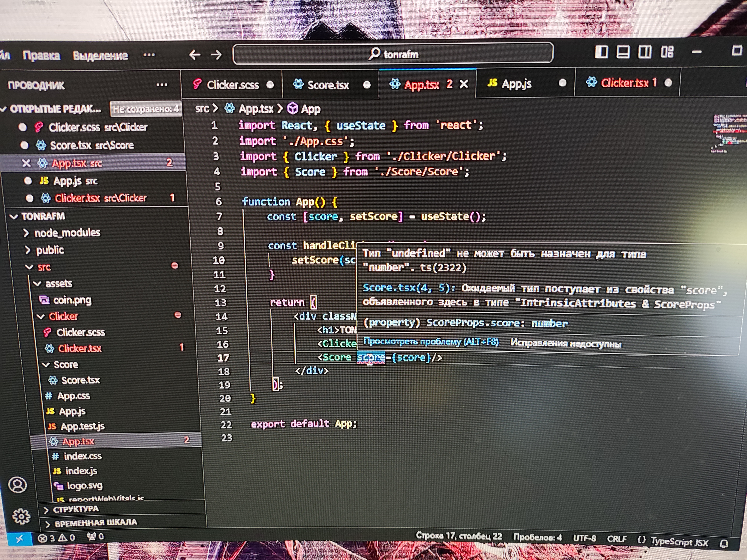Click the go forward arrow
The width and height of the screenshot is (747, 560).
[216, 55]
